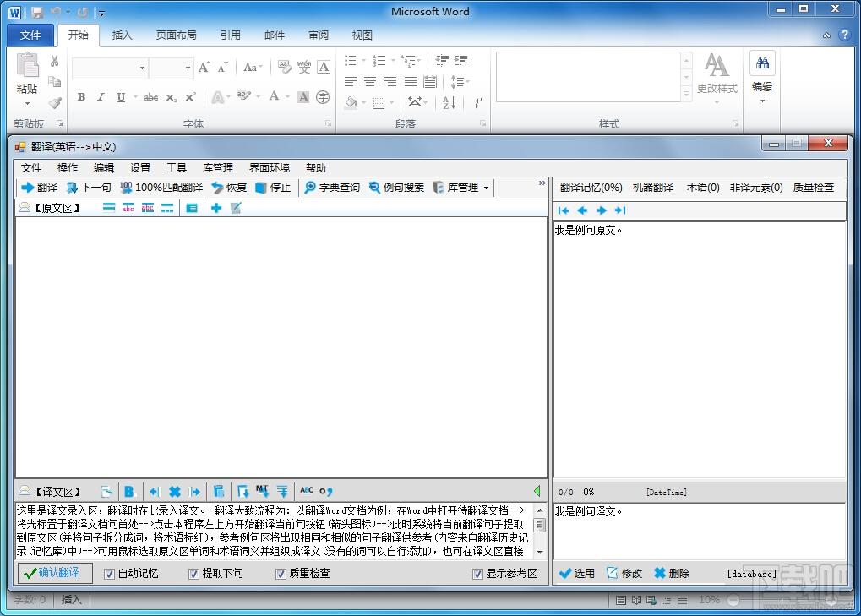The height and width of the screenshot is (616, 861).
Task: Click 删除 to delete the example
Action: pos(672,573)
